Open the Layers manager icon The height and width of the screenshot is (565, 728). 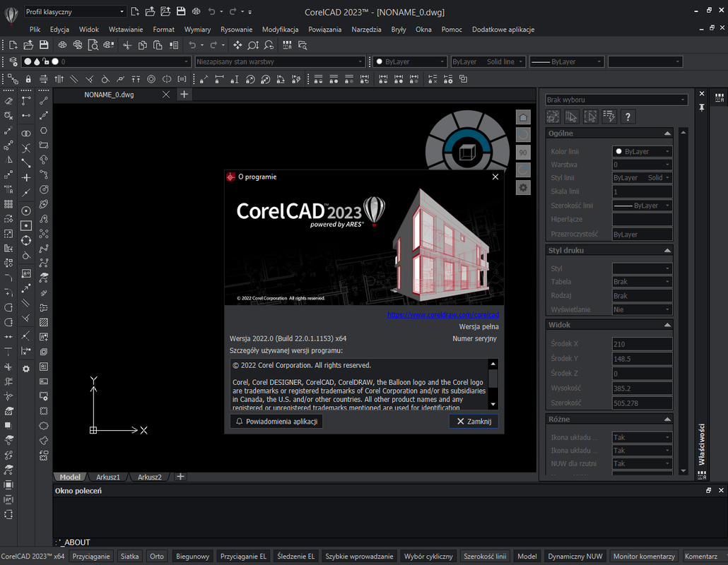pyautogui.click(x=13, y=61)
